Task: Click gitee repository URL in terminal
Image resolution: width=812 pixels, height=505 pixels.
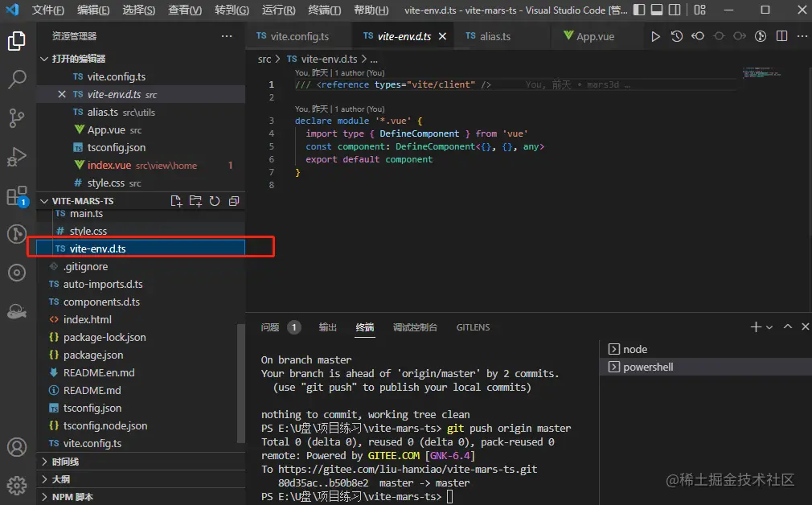Action: click(x=408, y=470)
